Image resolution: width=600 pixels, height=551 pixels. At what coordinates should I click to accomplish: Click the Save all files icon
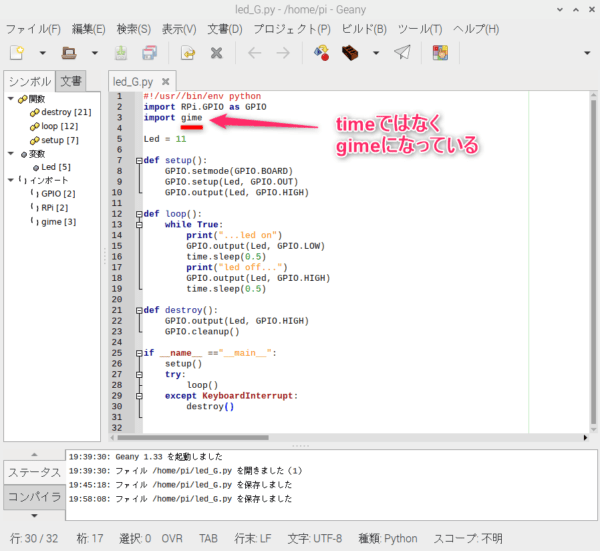(x=150, y=52)
